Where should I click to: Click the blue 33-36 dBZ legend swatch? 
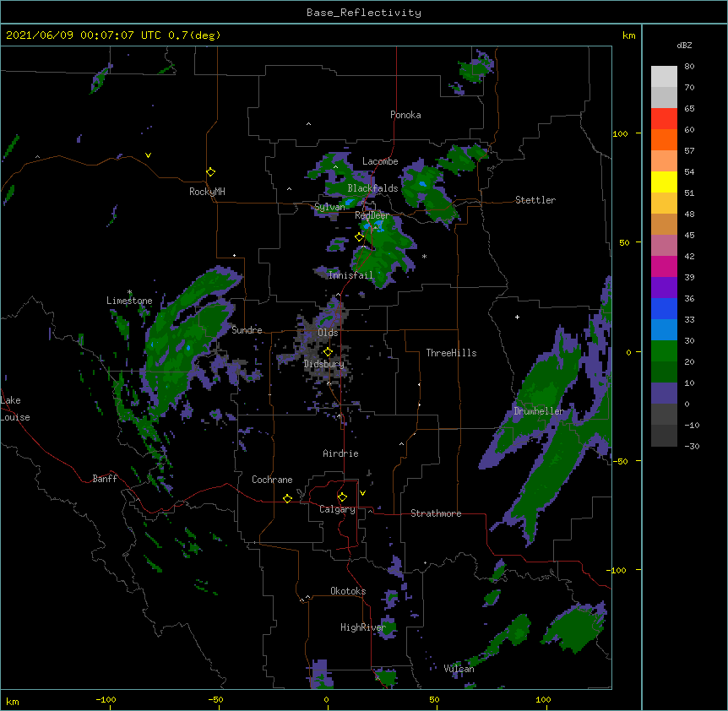coord(664,309)
